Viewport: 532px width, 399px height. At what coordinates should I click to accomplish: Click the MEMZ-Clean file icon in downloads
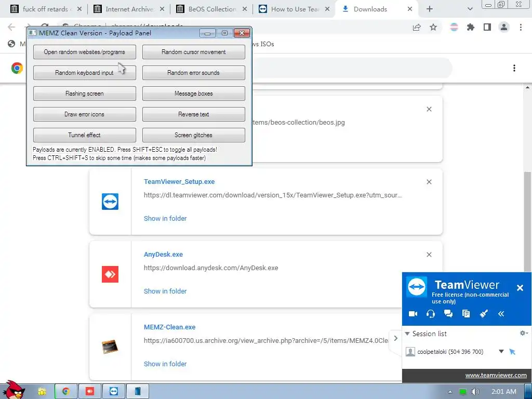click(110, 347)
